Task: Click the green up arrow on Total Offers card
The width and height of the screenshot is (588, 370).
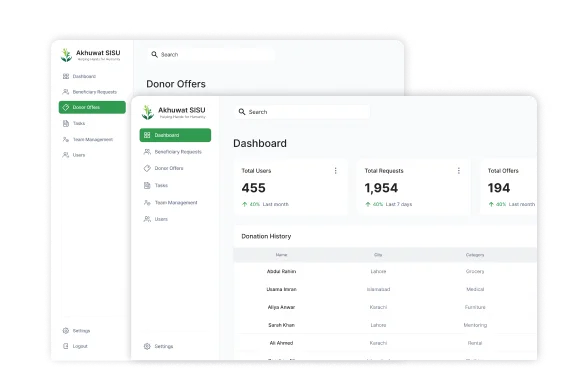Action: [x=491, y=204]
